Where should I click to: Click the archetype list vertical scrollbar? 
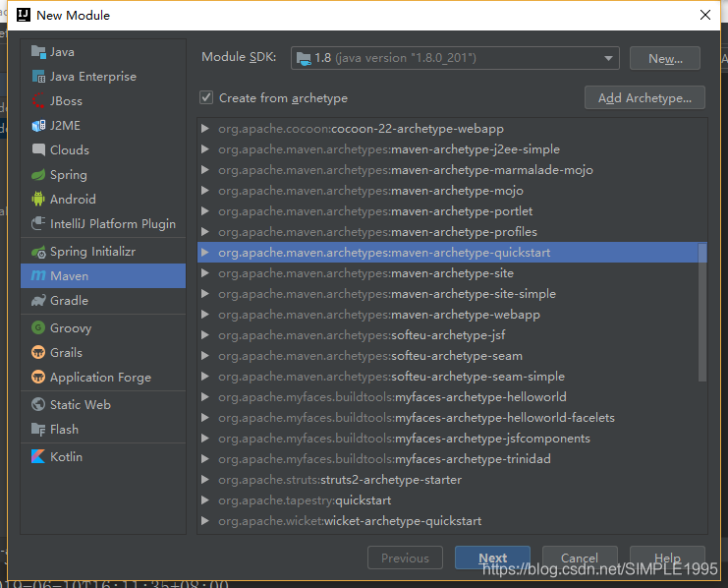tap(702, 312)
